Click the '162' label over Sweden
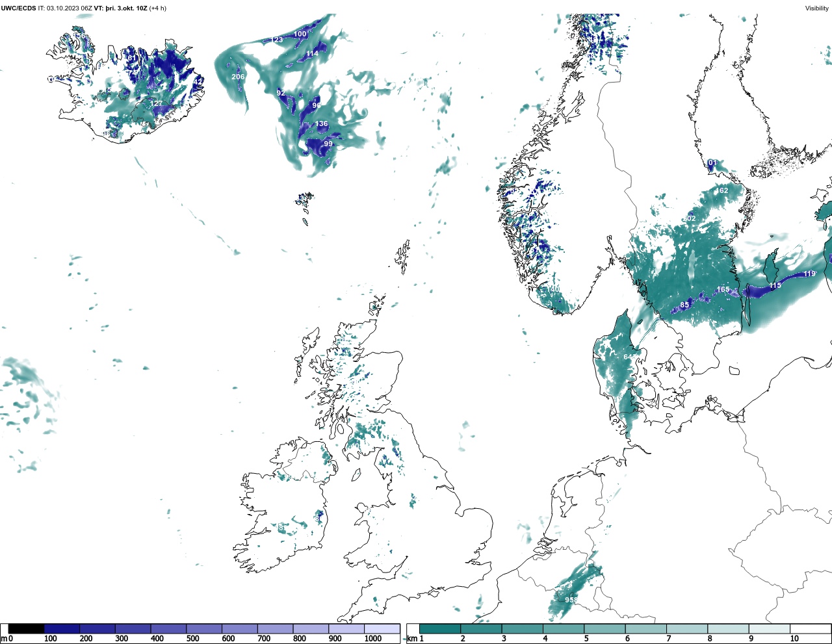Screen dimensions: 832x644 point(722,191)
